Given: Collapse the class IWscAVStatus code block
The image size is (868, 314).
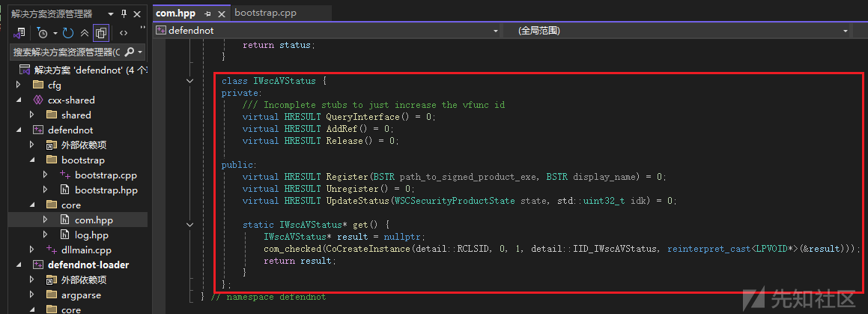Looking at the screenshot, I should 190,81.
